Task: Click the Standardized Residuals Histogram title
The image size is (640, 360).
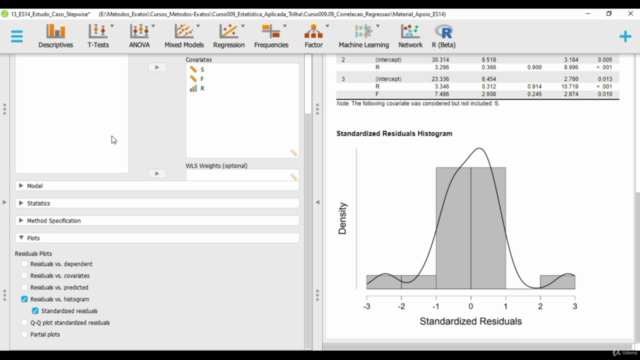Action: pyautogui.click(x=394, y=133)
